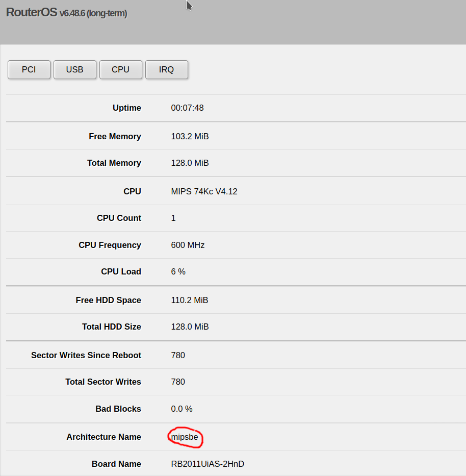This screenshot has height=476, width=466.
Task: Open the USB button
Action: (x=74, y=69)
